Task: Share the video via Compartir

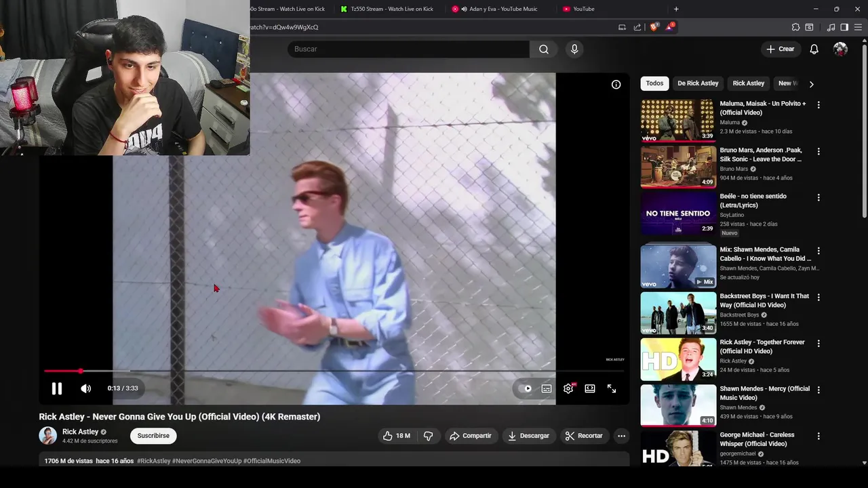Action: coord(471,436)
